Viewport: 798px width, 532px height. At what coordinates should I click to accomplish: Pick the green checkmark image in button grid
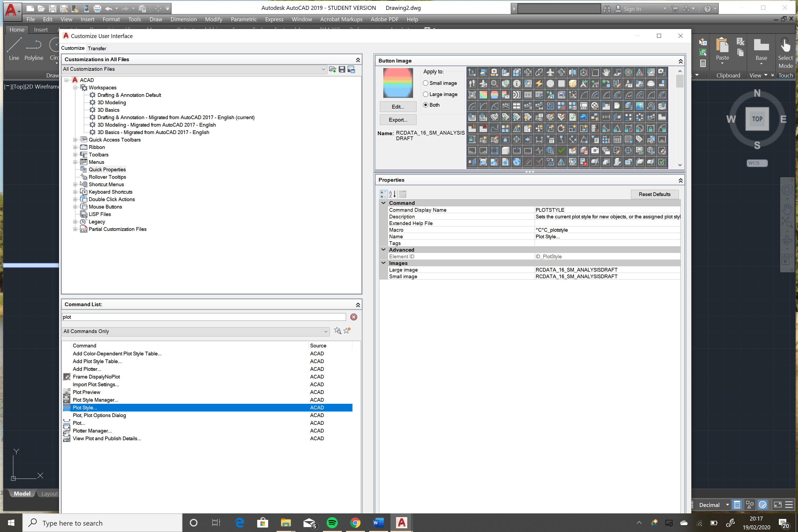tap(561, 150)
